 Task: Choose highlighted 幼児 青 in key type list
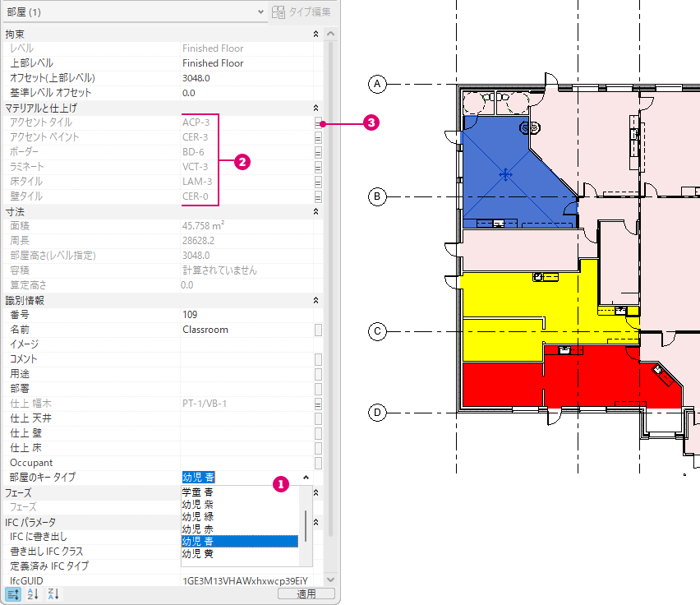[x=240, y=541]
